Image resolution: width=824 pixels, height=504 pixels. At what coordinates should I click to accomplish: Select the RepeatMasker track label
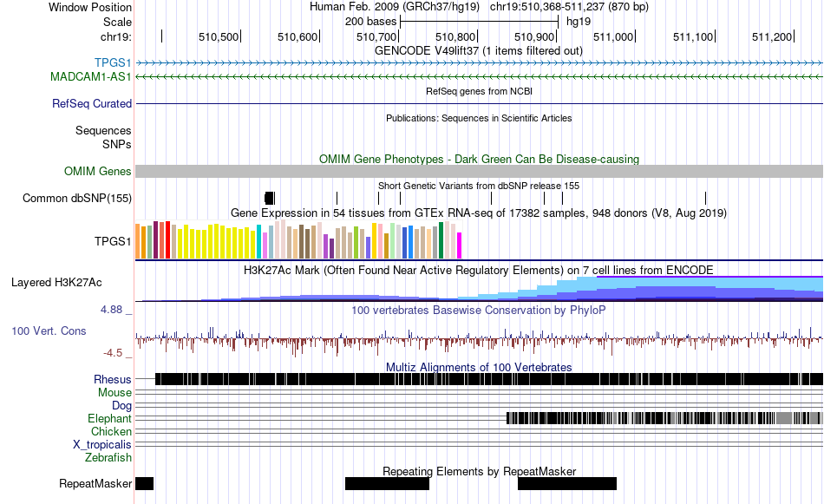tap(95, 483)
